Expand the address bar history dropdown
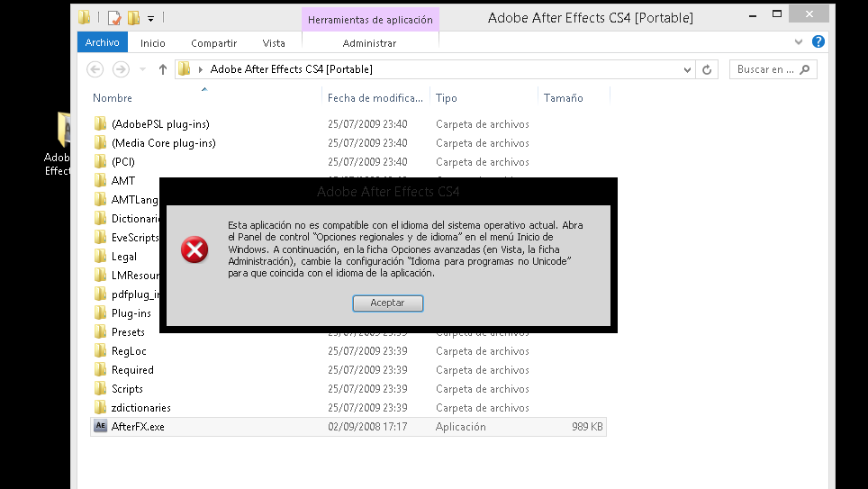868x489 pixels. [x=687, y=69]
